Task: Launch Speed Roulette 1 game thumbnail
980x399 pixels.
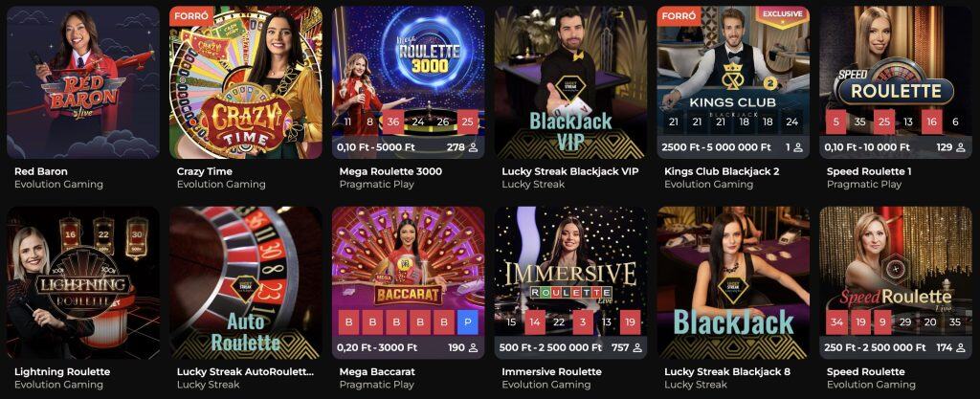Action: point(896,82)
